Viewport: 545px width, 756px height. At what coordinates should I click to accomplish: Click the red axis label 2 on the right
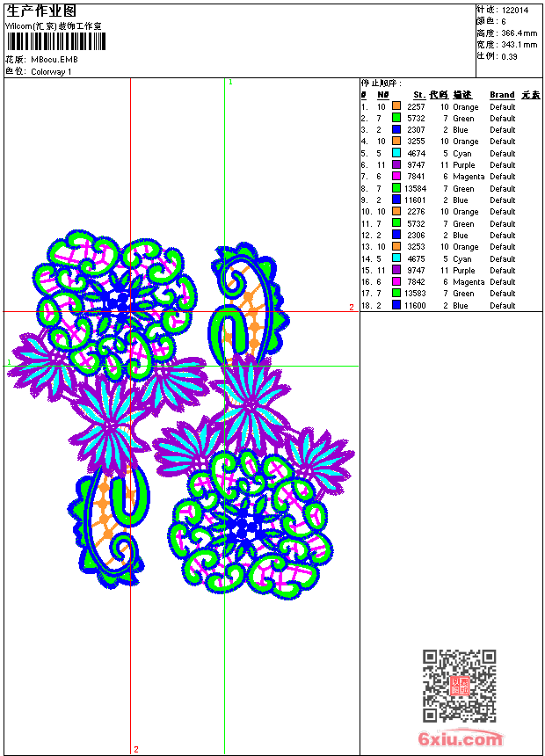pyautogui.click(x=352, y=307)
